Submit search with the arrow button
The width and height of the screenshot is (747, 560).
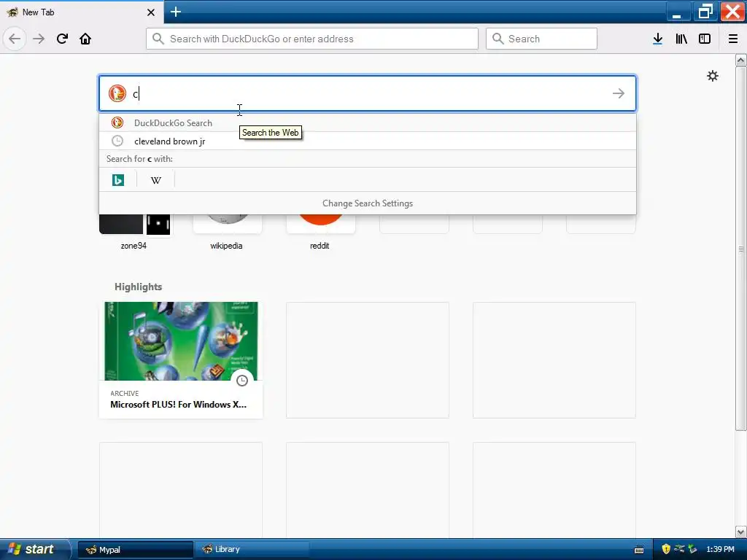pos(619,93)
